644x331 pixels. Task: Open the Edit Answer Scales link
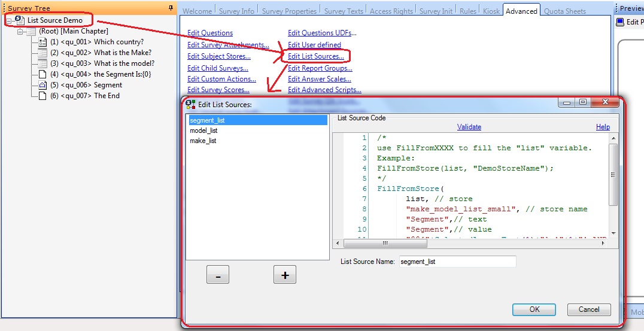[x=320, y=79]
